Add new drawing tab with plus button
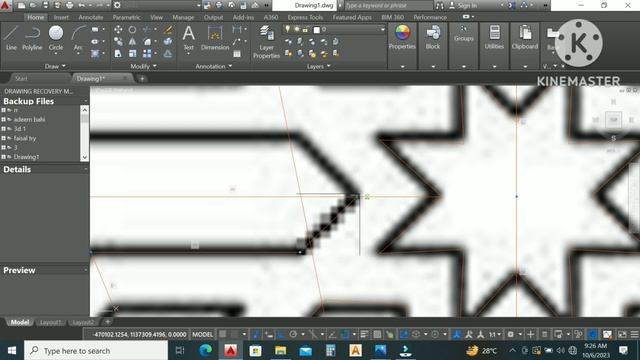 [142, 78]
